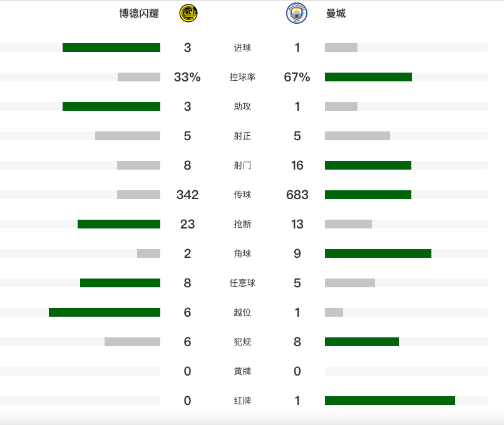Click Manchester City's green possession bar
Screen dimensions: 504x425
[x=368, y=77]
